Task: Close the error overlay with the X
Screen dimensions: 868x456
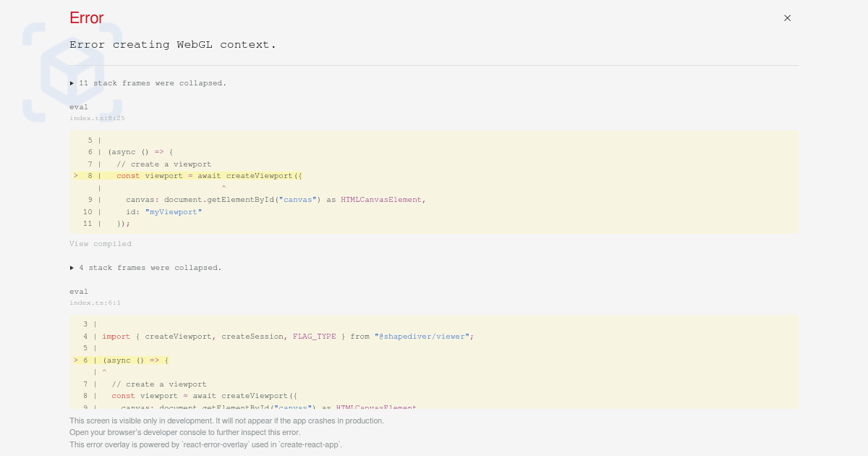Action: pos(787,18)
